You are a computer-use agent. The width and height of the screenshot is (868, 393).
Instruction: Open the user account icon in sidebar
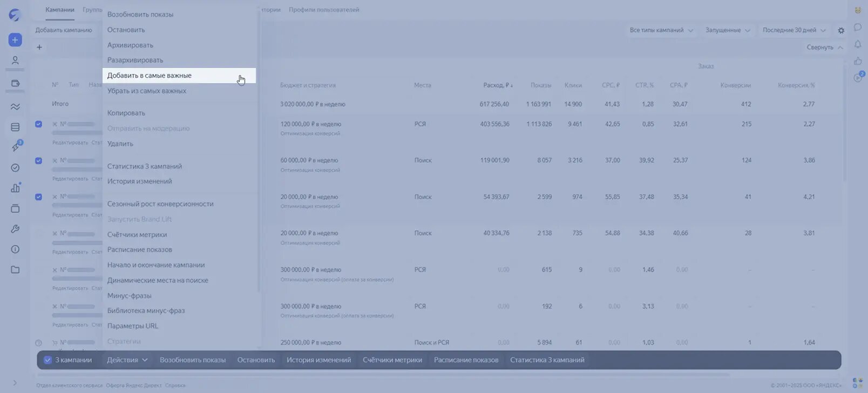[15, 60]
